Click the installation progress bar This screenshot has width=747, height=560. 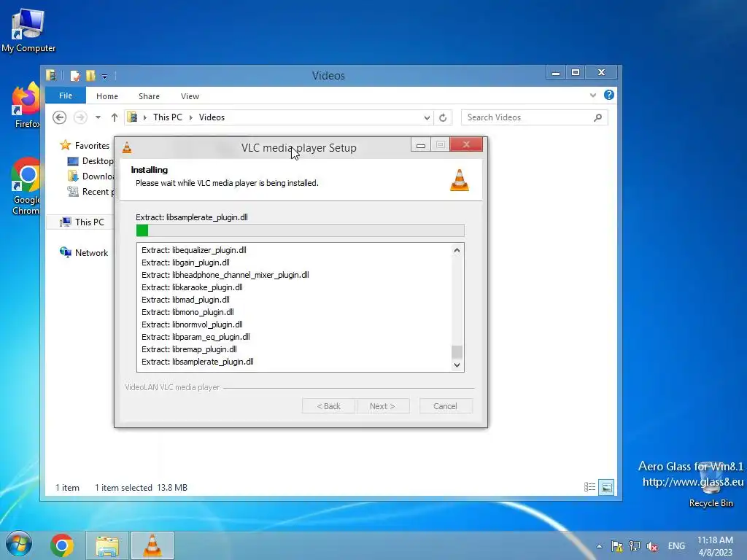300,230
